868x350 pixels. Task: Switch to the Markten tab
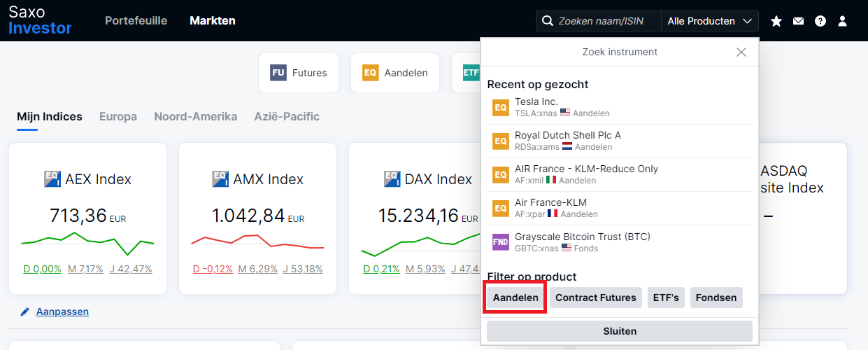[x=213, y=21]
